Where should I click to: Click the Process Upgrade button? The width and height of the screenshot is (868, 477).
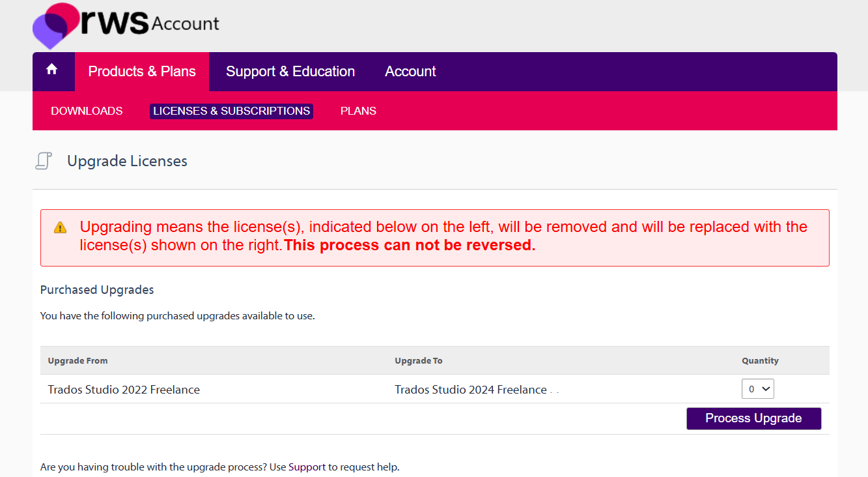[754, 418]
